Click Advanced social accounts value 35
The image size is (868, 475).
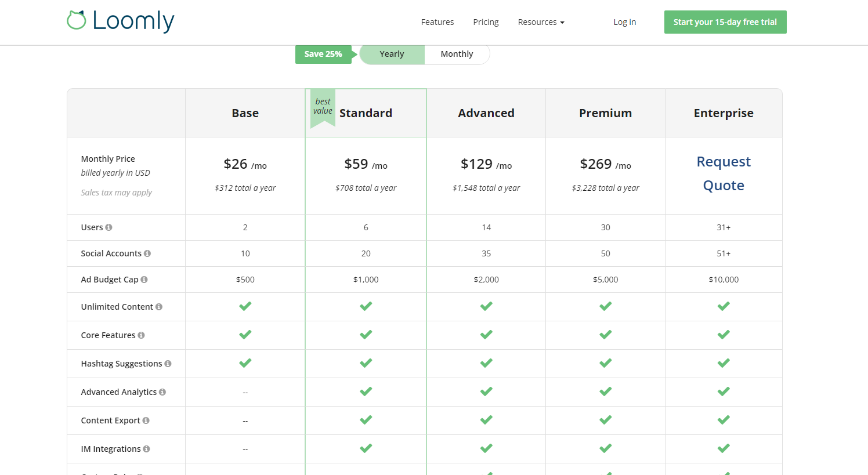pos(486,253)
